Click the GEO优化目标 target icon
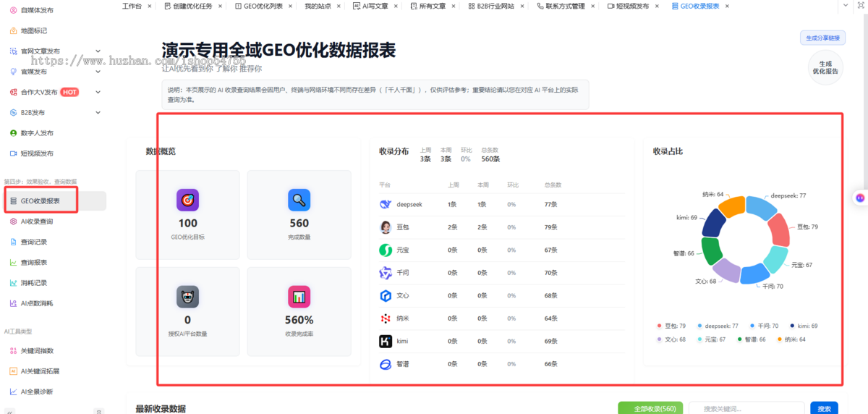Image resolution: width=868 pixels, height=414 pixels. click(187, 200)
